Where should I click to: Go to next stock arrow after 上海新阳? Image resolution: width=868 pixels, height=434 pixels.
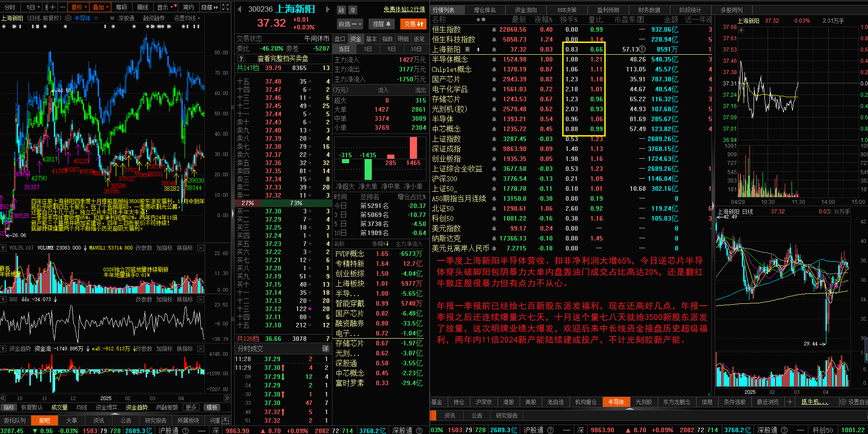point(327,9)
